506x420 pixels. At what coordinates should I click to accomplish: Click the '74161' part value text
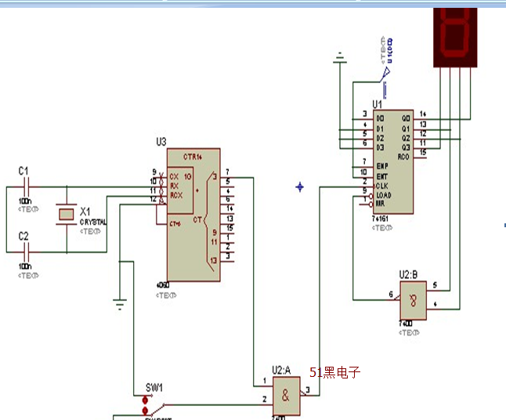(x=380, y=219)
